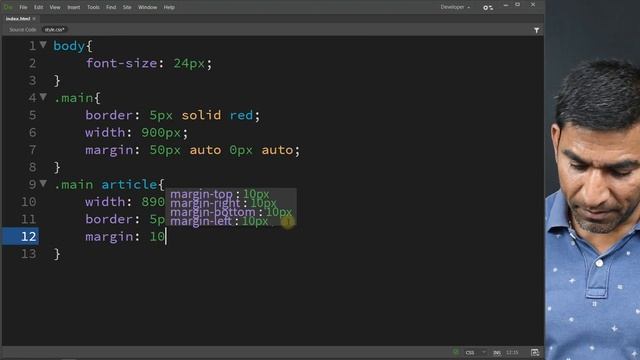The width and height of the screenshot is (640, 360).
Task: Open the Tools menu
Action: (x=93, y=7)
